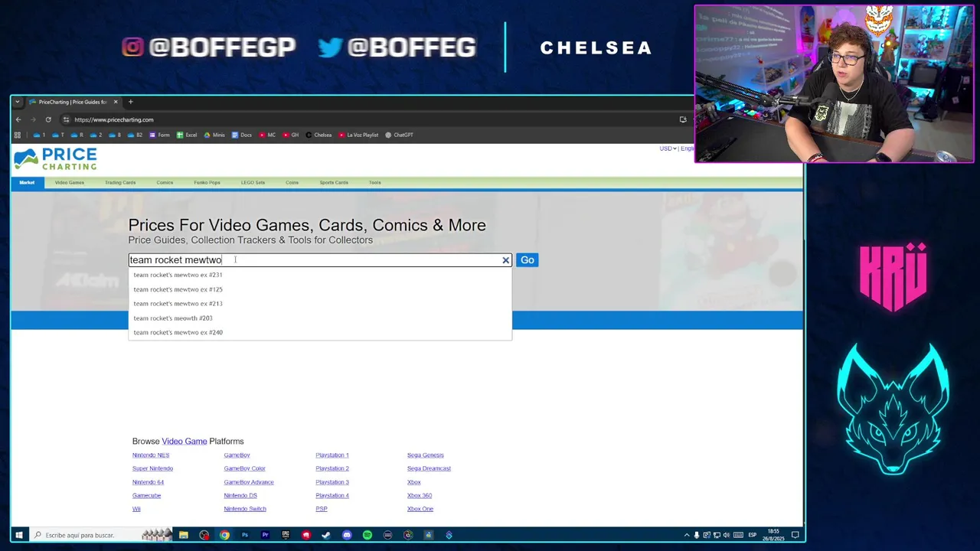Open Photoshop from the taskbar
This screenshot has height=551, width=980.
point(245,535)
